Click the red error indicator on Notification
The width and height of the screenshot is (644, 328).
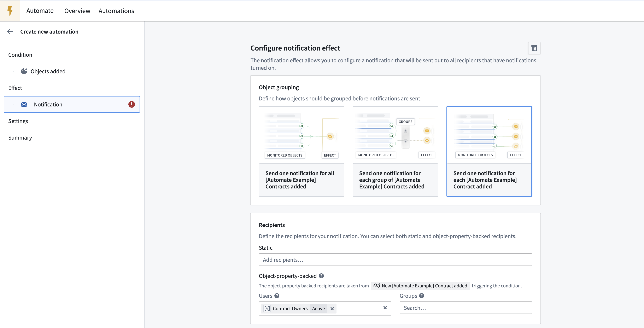coord(131,104)
